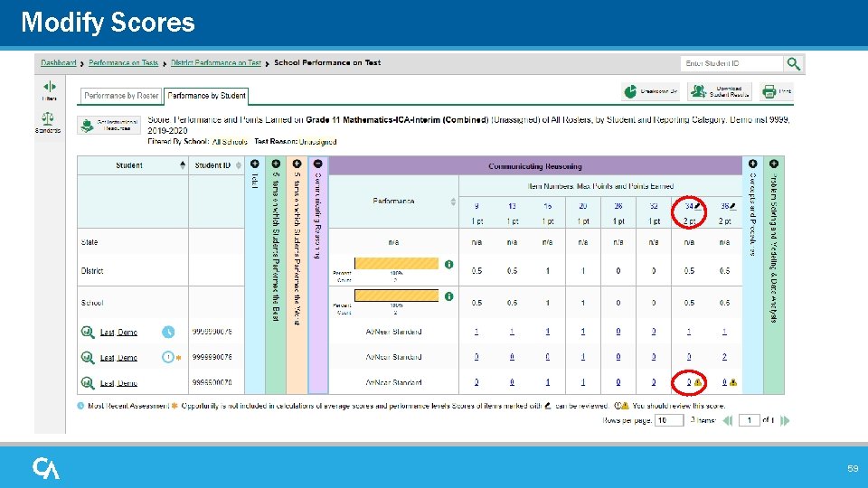Expand Problem Solving and Modeling column
This screenshot has width=868, height=488.
[x=774, y=164]
